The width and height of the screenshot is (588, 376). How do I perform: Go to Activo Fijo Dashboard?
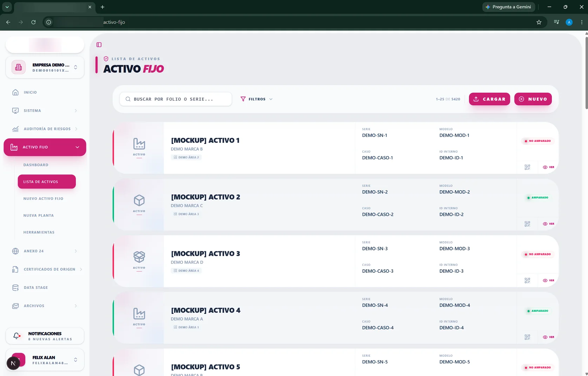(36, 165)
